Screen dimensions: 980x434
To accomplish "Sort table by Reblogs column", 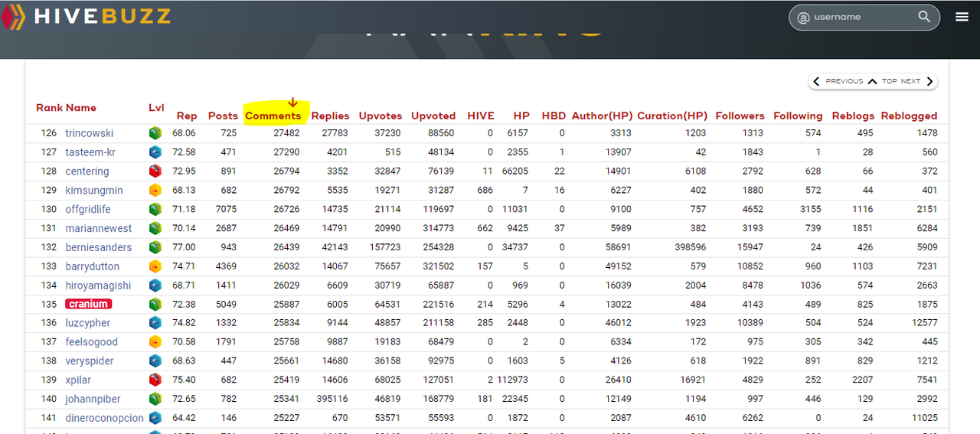I will pyautogui.click(x=853, y=116).
